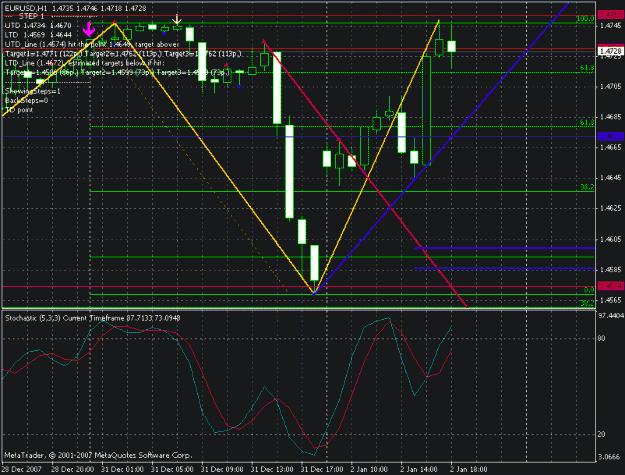Click the magenta down arrow signal marker
The image size is (625, 475).
point(88,29)
